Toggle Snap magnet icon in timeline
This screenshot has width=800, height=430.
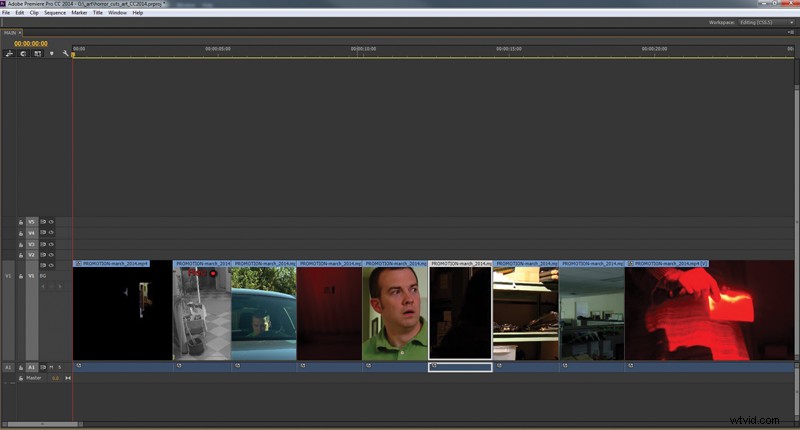23,54
